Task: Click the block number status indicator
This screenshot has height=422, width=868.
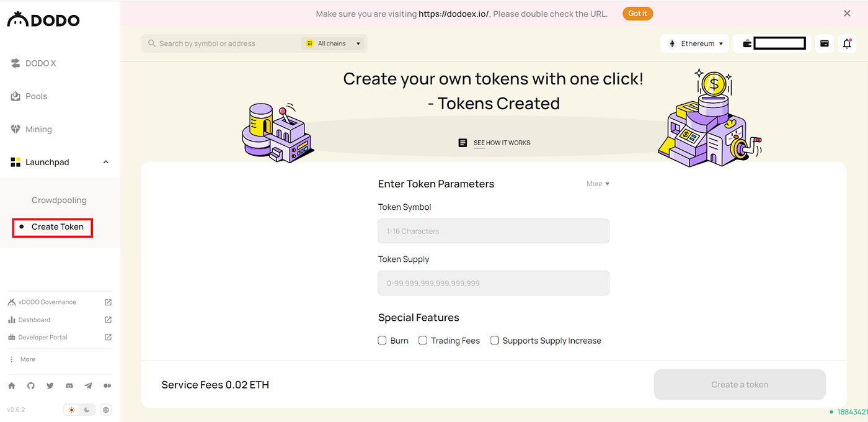Action: point(848,412)
